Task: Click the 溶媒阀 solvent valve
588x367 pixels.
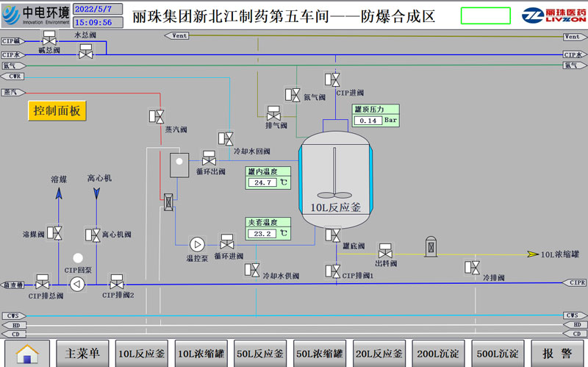Action: tap(54, 232)
